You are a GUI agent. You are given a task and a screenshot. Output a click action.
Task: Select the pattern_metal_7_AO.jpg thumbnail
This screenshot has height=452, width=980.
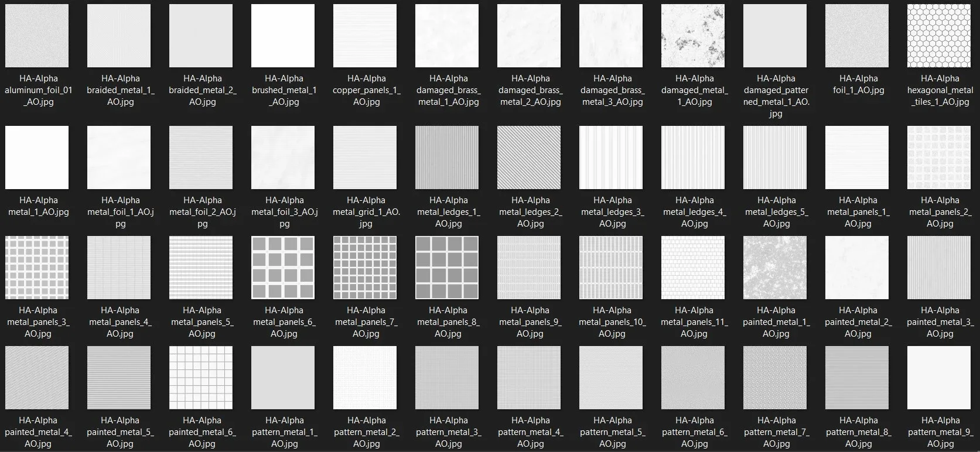(x=775, y=378)
